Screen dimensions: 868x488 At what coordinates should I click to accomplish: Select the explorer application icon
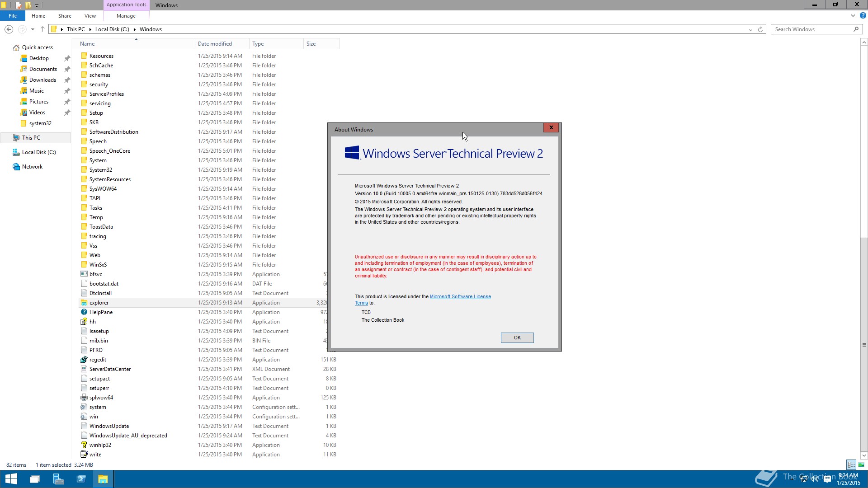tap(84, 303)
